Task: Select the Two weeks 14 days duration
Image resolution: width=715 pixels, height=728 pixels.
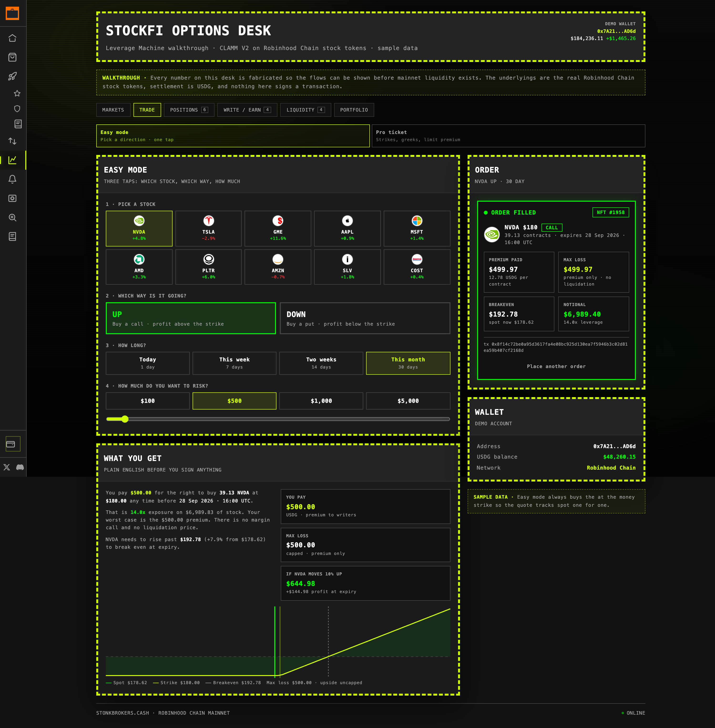Action: pos(321,363)
